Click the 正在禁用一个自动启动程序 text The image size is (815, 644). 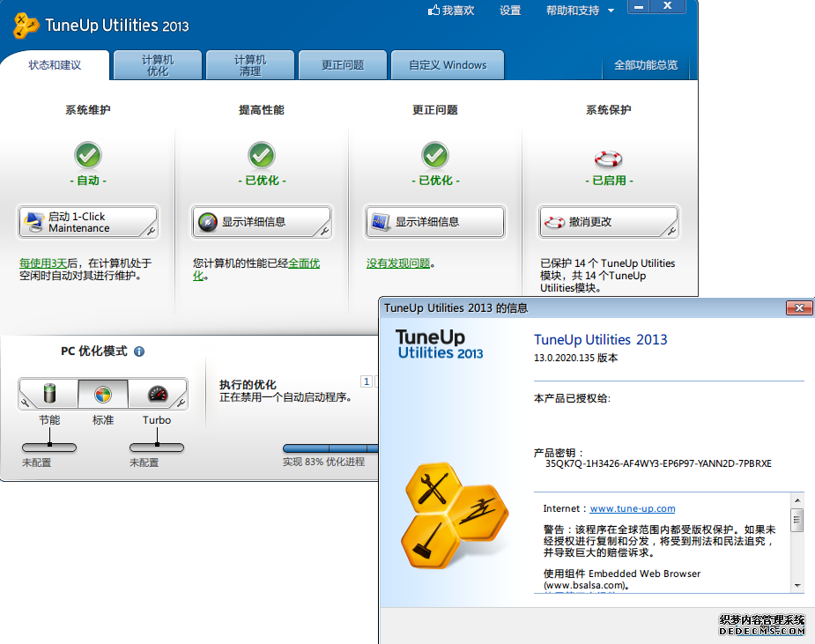pyautogui.click(x=285, y=397)
